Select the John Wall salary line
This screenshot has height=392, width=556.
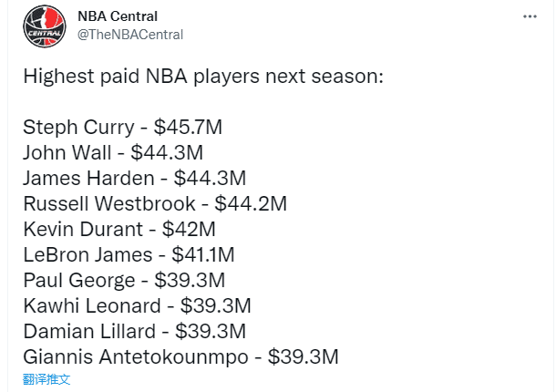click(112, 152)
